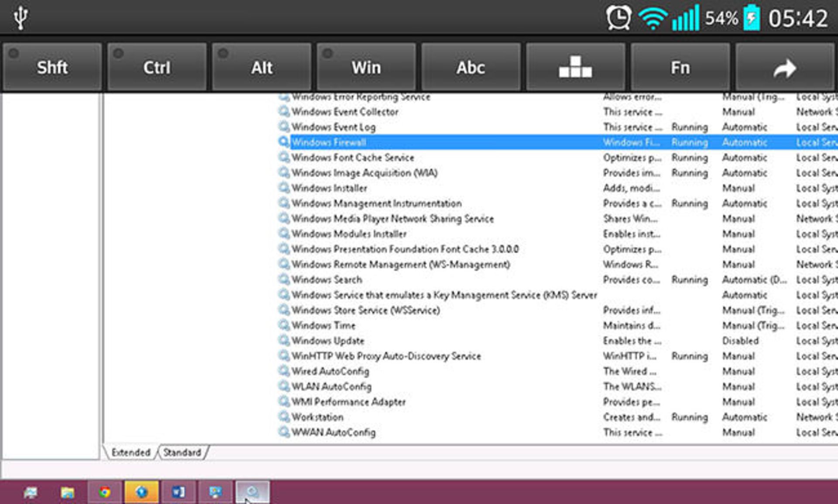838x504 pixels.
Task: Tap the 54% battery percentage text
Action: point(721,18)
